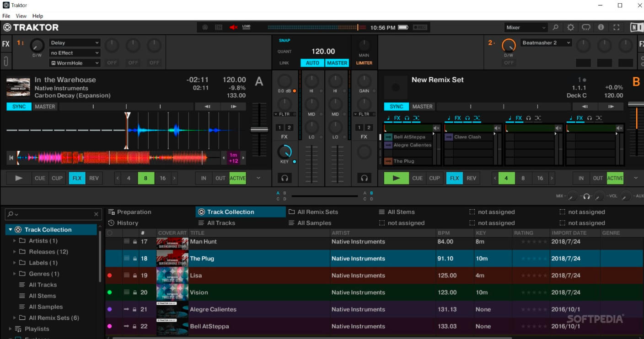Click the NI logo in the header
Screen dimensions: 644x339
pos(636,27)
